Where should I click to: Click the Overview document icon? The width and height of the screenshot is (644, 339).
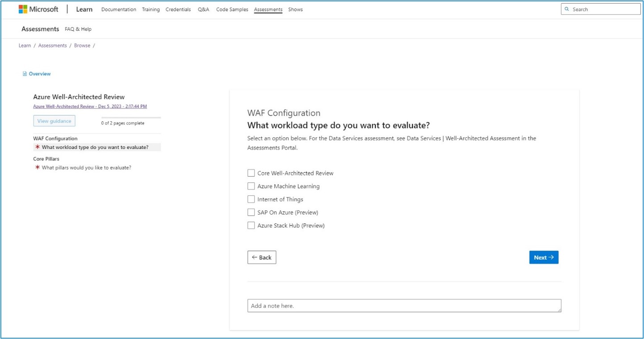tap(25, 74)
